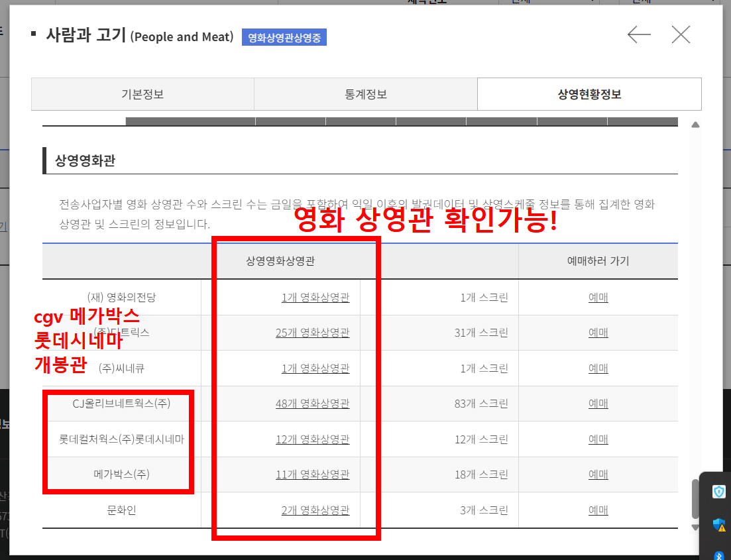The width and height of the screenshot is (731, 560).
Task: Click (재) 영화의전당 cell
Action: (121, 298)
